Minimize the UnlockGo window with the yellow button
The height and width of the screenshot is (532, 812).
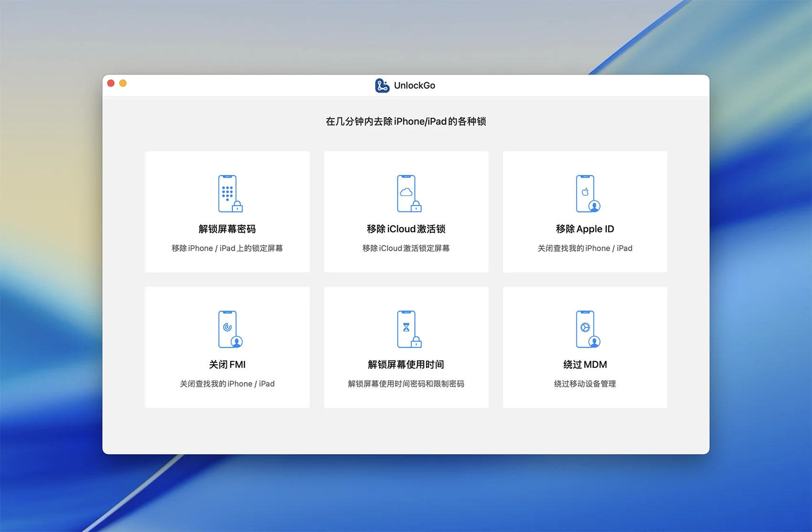point(123,84)
